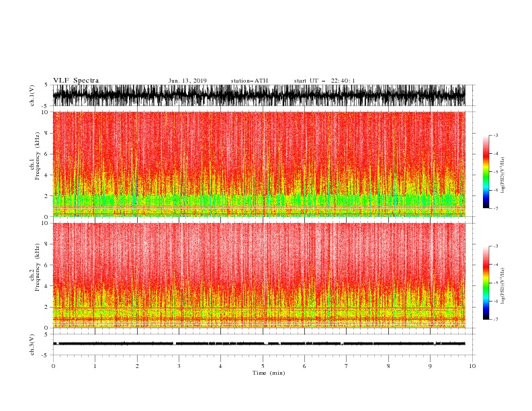Click the "5" tick on the time axis
Screen dimensions: 532x411
coord(263,366)
